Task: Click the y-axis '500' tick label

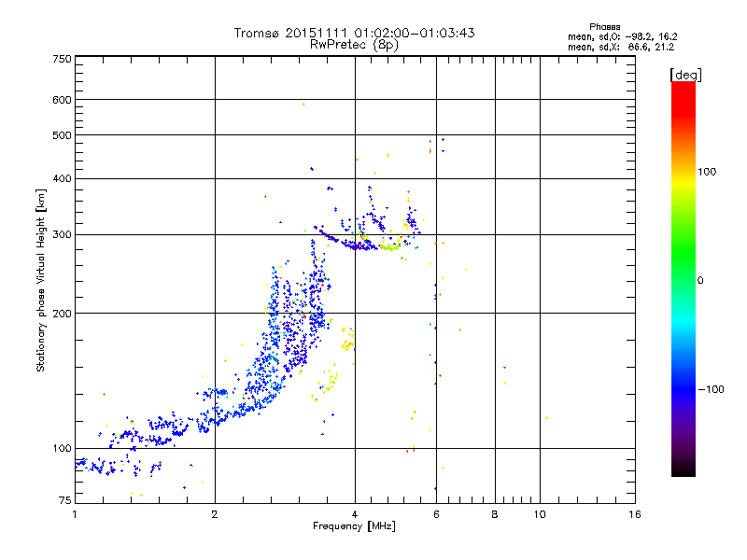Action: point(62,135)
